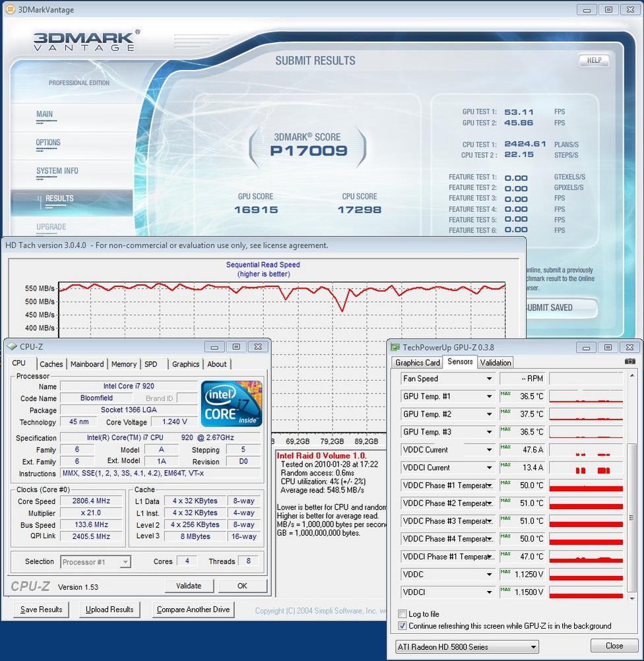Switch to Graphics Card tab in GPU-Z
This screenshot has width=644, height=661.
pos(418,363)
